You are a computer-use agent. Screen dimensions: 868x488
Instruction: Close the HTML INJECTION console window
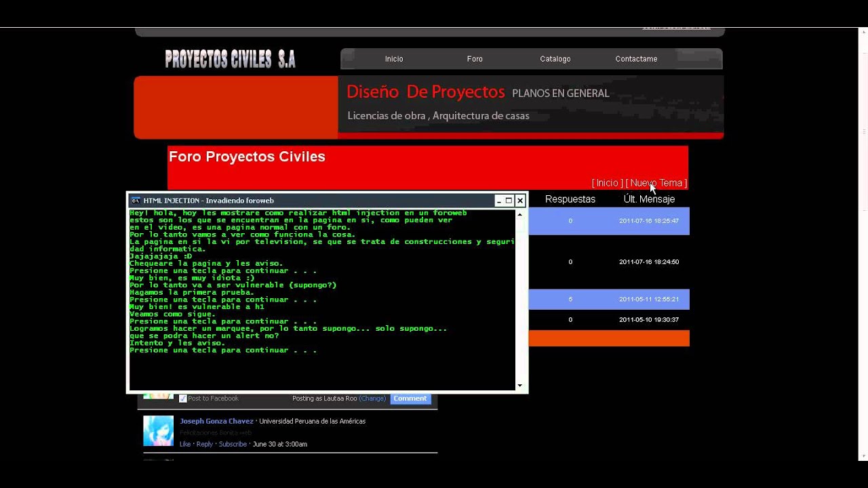pos(520,201)
